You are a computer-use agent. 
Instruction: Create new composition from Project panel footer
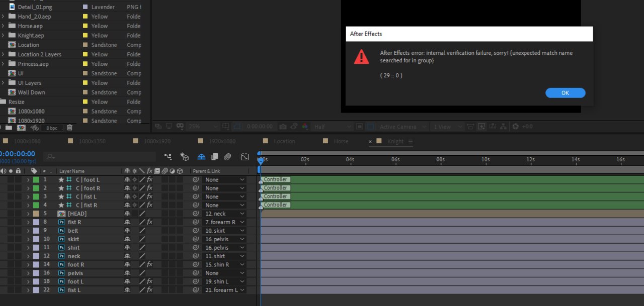21,128
